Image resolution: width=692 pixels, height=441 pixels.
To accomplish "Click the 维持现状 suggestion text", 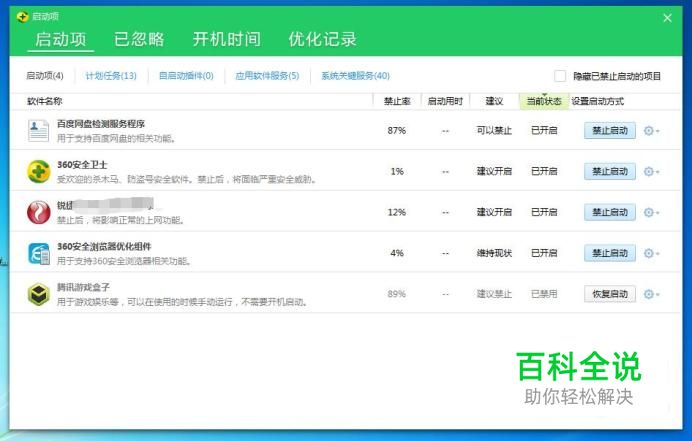I will coord(494,253).
